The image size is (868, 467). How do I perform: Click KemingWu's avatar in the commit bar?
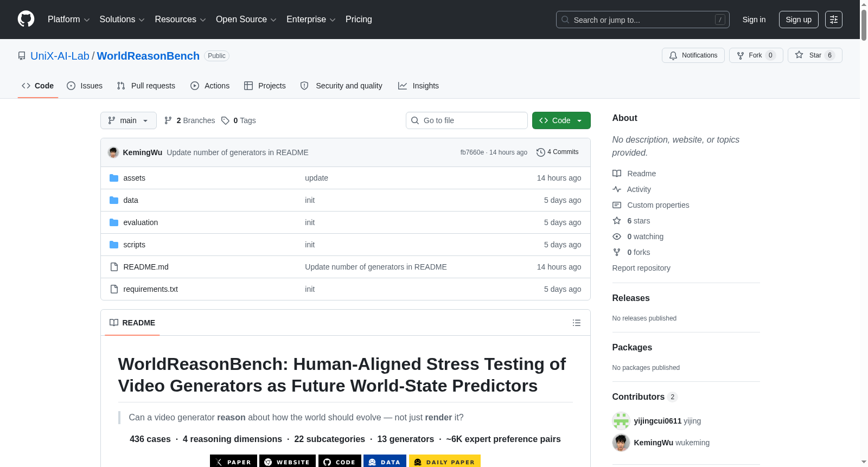pyautogui.click(x=113, y=152)
